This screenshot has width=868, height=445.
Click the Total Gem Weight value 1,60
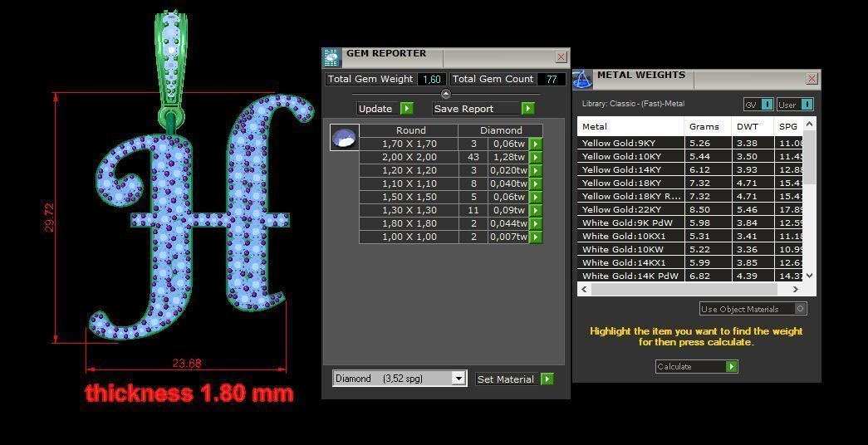pos(432,79)
